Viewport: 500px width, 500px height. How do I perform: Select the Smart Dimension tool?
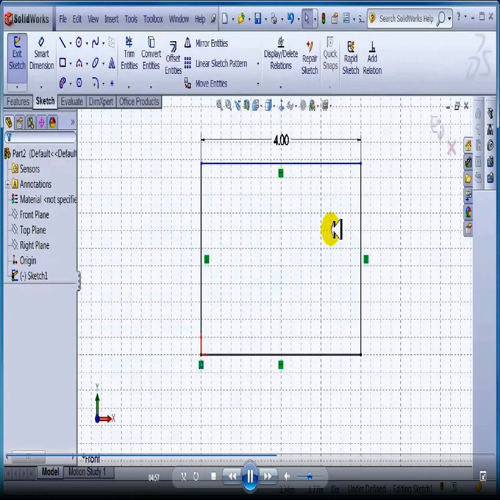[41, 53]
